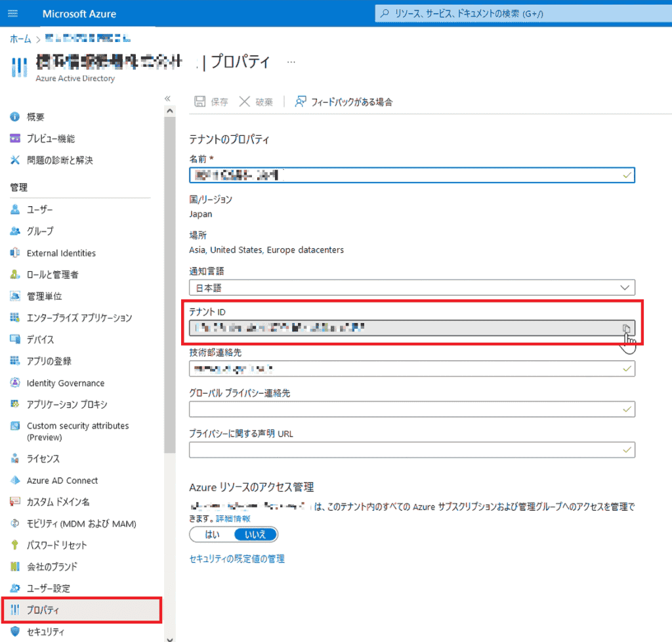
Task: Open カスタム ドメイン名 in the sidebar
Action: (58, 502)
